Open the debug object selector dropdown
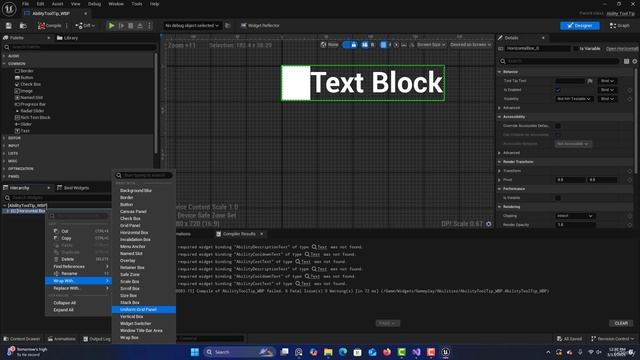 pyautogui.click(x=192, y=26)
